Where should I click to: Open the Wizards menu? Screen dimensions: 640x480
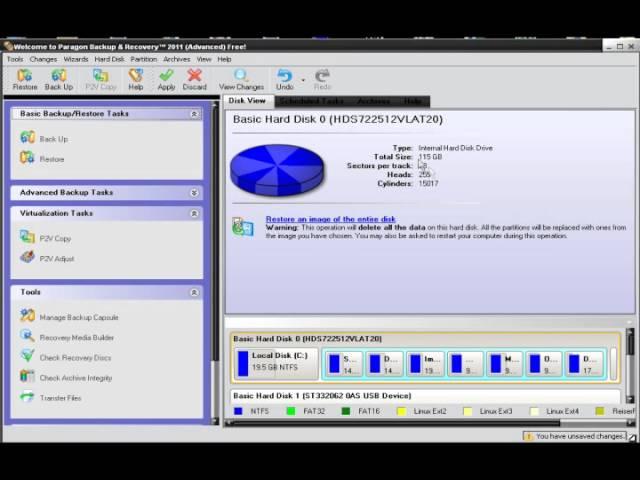coord(76,59)
